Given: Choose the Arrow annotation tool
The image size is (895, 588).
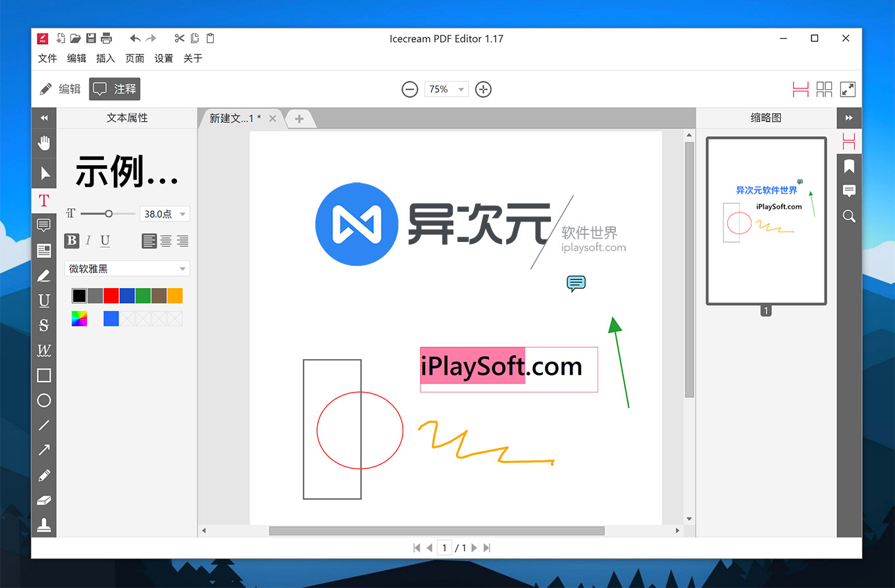Looking at the screenshot, I should pos(43,449).
